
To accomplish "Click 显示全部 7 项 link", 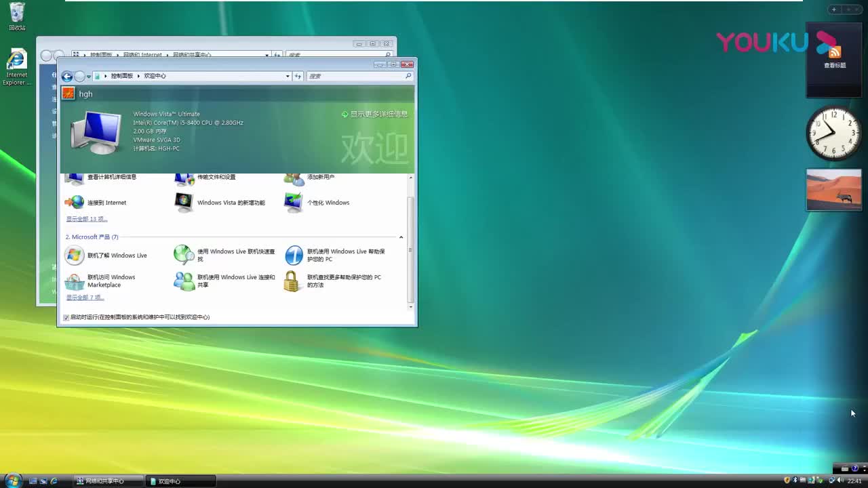I will pyautogui.click(x=85, y=298).
